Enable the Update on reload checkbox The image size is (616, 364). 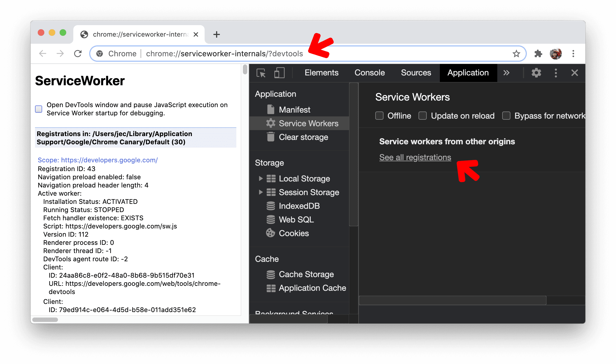(423, 116)
